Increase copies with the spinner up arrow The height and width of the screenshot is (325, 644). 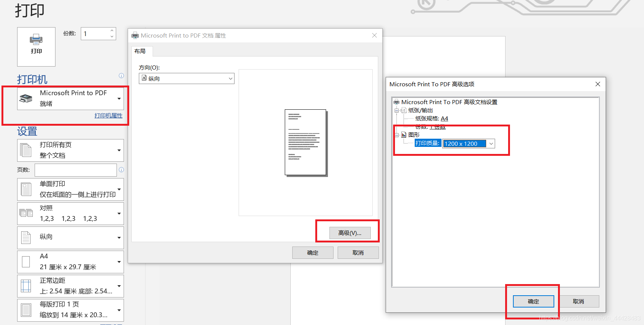[112, 30]
